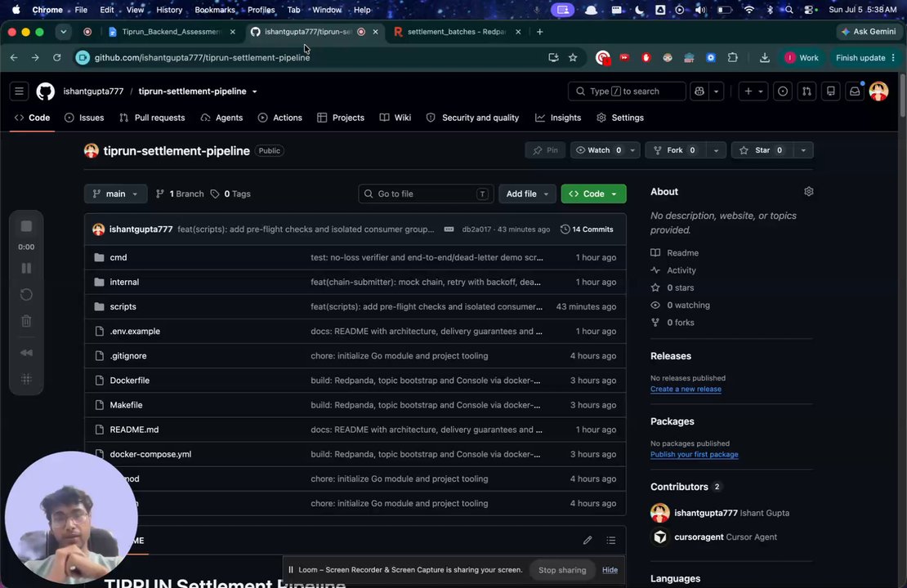907x588 pixels.
Task: Open the Chrome extensions puzzle icon
Action: (733, 58)
